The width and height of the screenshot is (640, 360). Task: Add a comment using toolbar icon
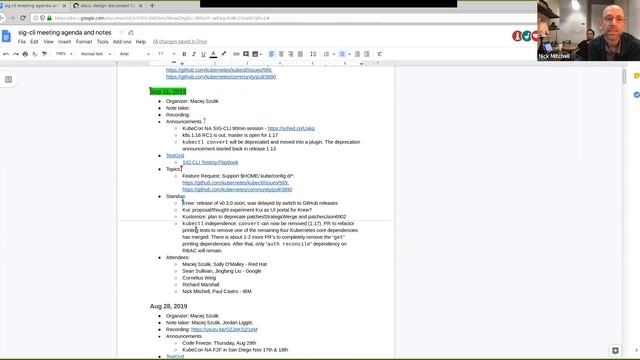(x=246, y=54)
